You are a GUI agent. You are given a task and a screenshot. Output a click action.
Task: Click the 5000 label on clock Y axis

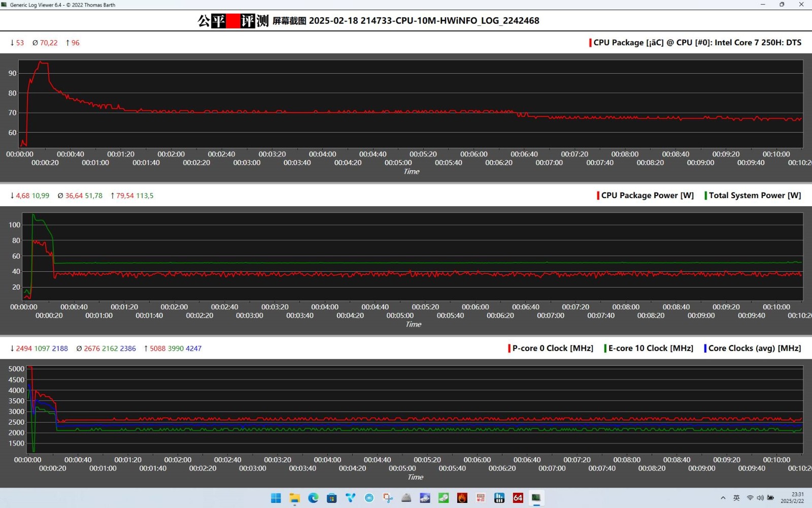[x=16, y=369]
